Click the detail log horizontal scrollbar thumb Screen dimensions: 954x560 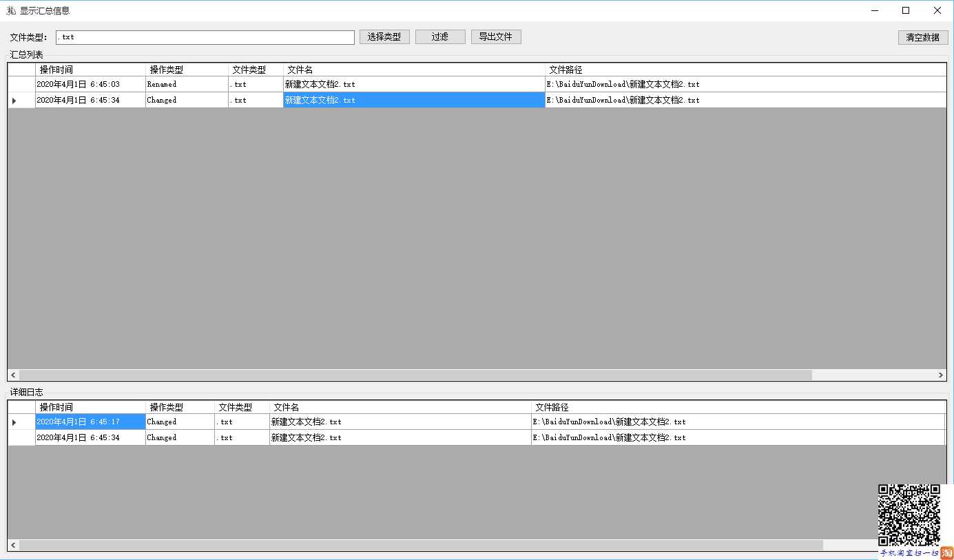click(421, 545)
